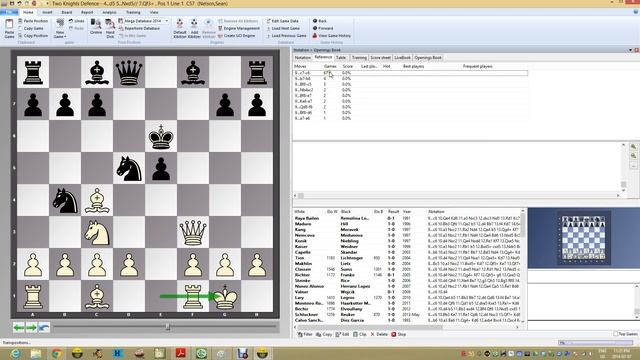Image resolution: width=640 pixels, height=360 pixels.
Task: Click the Edit button under games list
Action: (x=342, y=334)
